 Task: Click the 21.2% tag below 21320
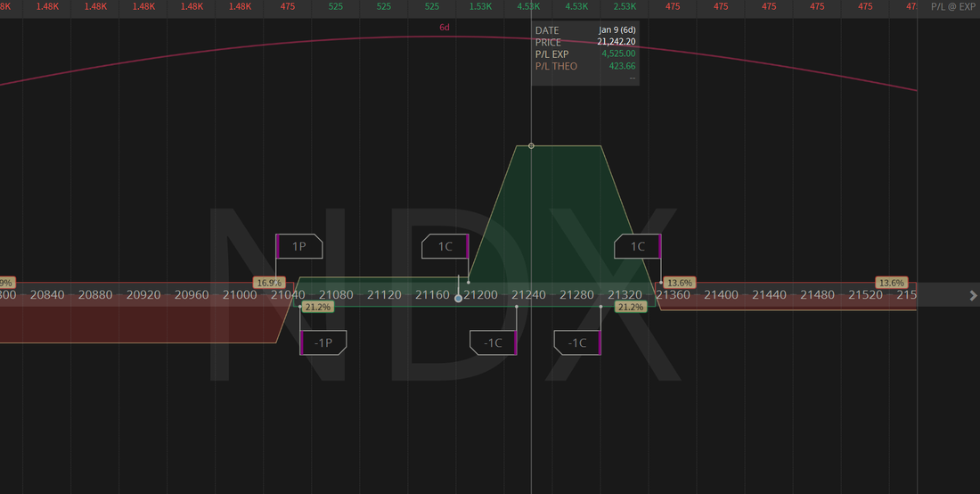click(x=630, y=307)
